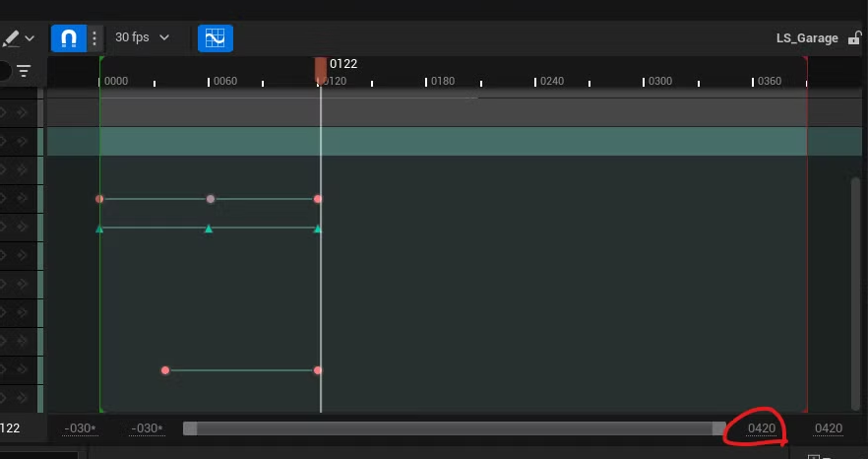Click the 0180 mark on time ruler
Image resolution: width=868 pixels, height=459 pixels.
tap(443, 81)
